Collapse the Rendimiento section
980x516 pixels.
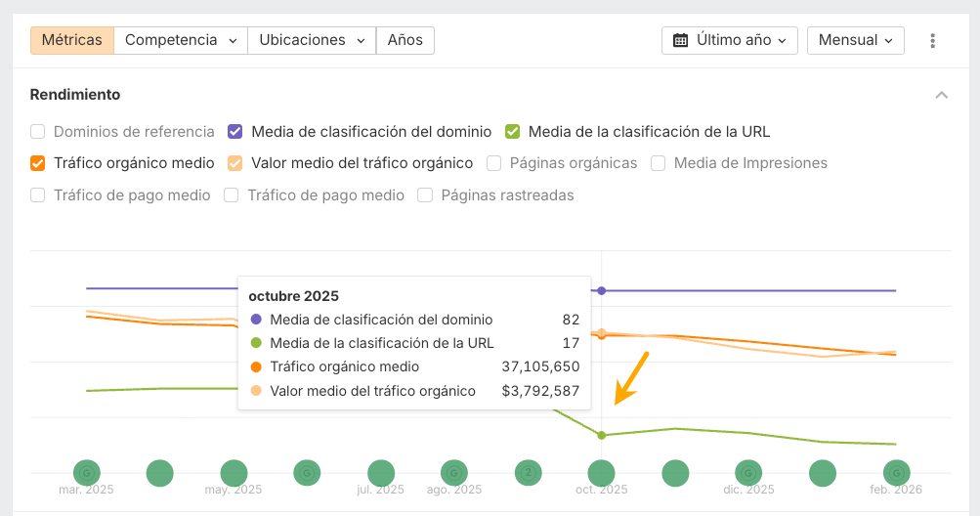pyautogui.click(x=941, y=95)
